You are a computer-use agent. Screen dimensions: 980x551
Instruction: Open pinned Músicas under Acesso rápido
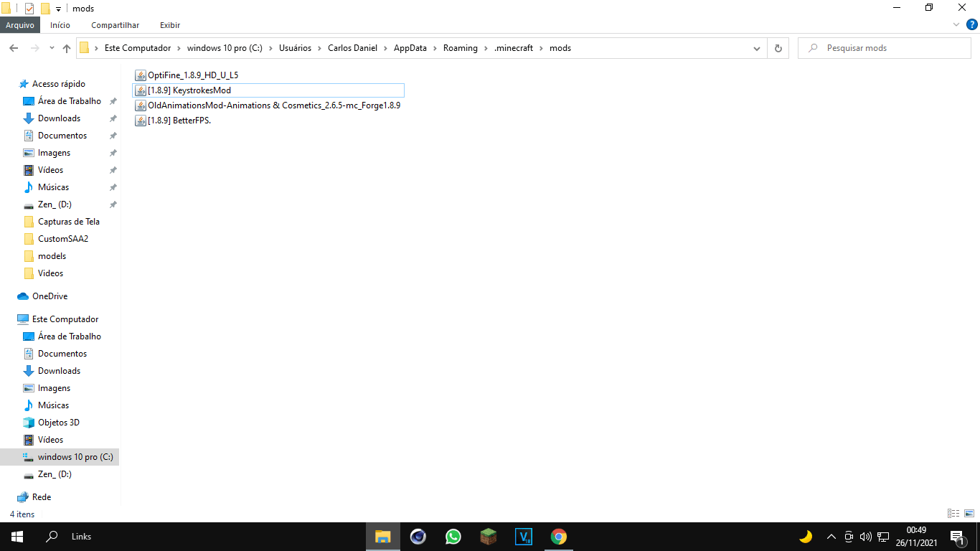pos(53,187)
